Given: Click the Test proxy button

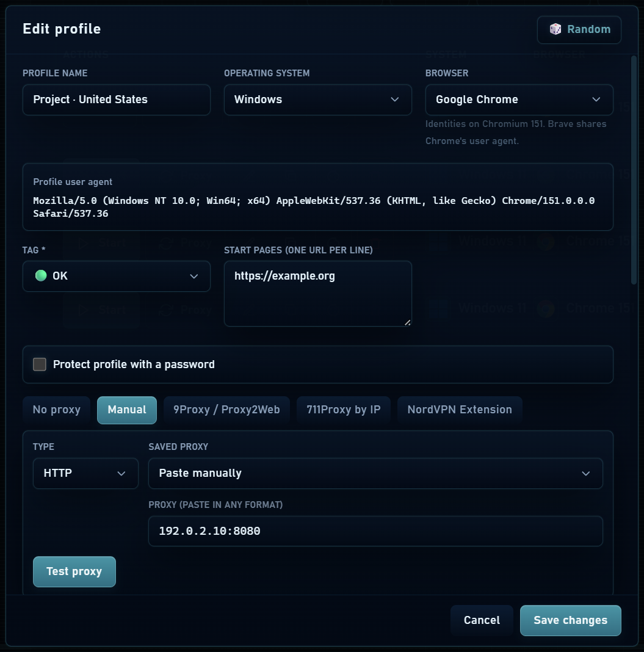Looking at the screenshot, I should tap(74, 572).
